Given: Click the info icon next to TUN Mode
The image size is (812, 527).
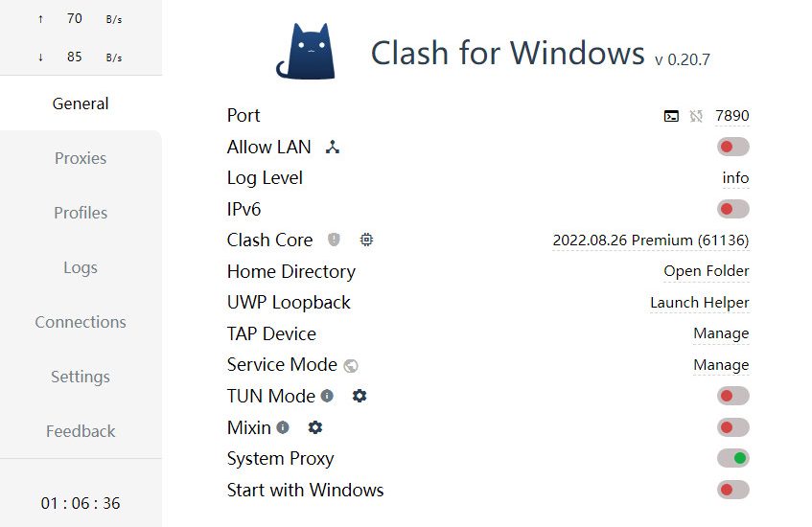Looking at the screenshot, I should pyautogui.click(x=327, y=396).
